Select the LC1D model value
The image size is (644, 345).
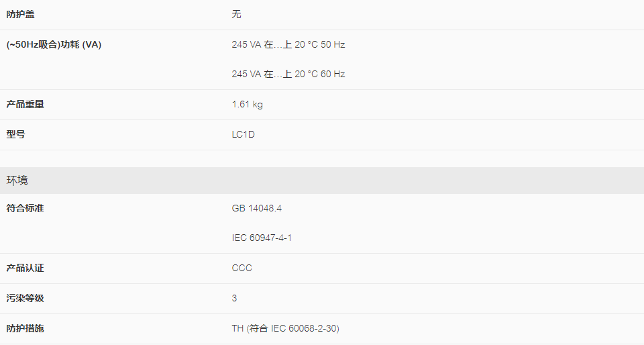click(243, 134)
